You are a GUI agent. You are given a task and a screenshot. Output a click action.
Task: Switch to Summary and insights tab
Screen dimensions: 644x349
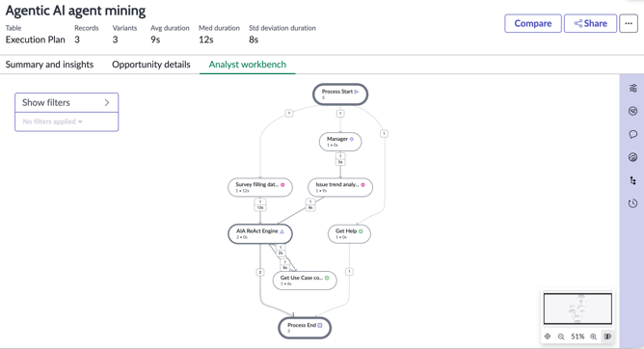coord(49,65)
